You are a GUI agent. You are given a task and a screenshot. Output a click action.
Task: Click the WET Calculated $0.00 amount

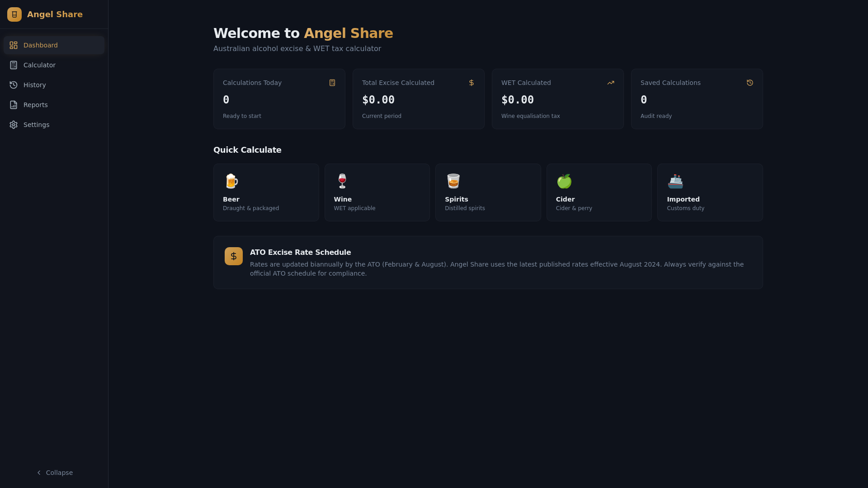(518, 100)
